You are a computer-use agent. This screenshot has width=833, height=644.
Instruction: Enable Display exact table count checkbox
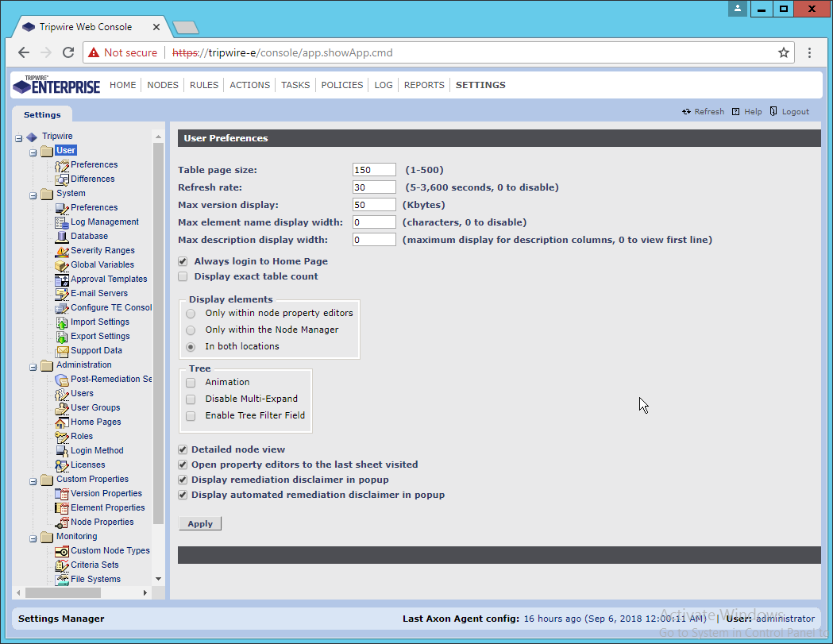[183, 276]
